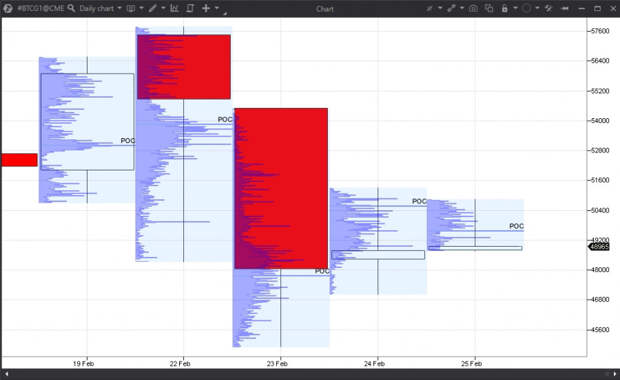620x380 pixels.
Task: Select the drawing pen tool icon
Action: coord(153,8)
